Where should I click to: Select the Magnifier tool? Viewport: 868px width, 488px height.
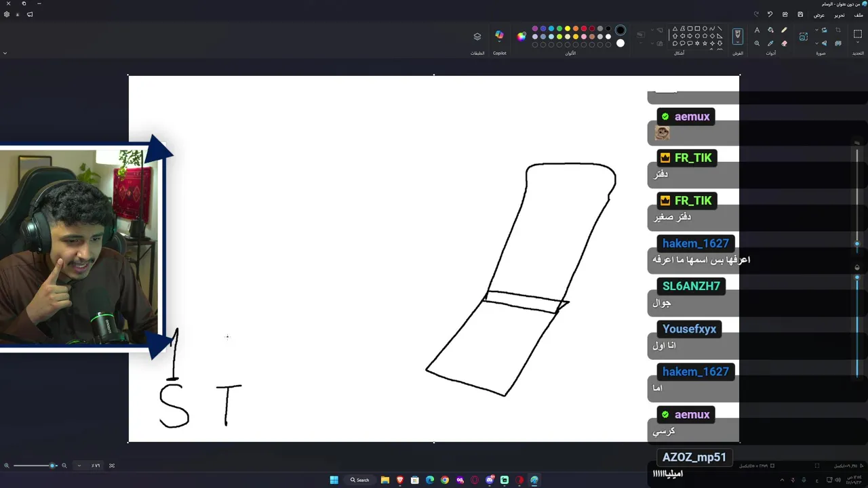click(757, 43)
